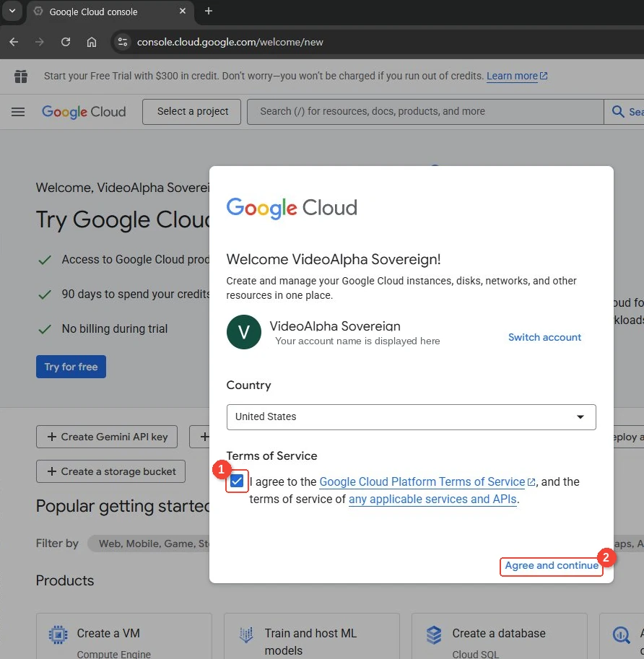Click the gift free trial icon
This screenshot has width=644, height=659.
click(21, 77)
